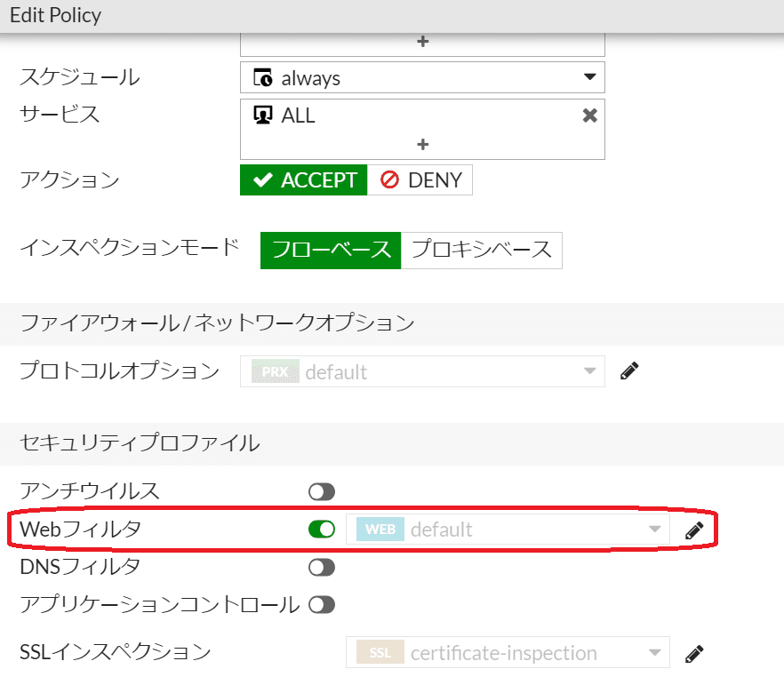The height and width of the screenshot is (685, 784).
Task: Open the SSL certificate-inspection dropdown
Action: (508, 652)
